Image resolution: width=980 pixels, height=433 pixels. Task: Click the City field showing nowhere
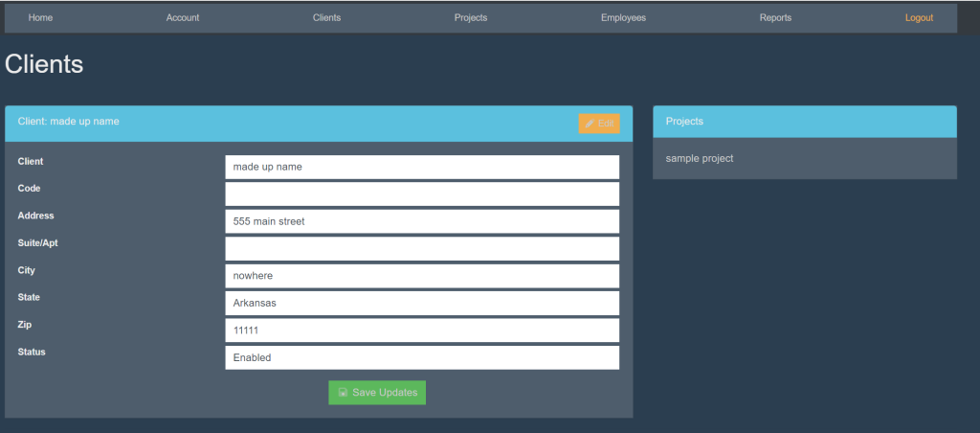(422, 276)
